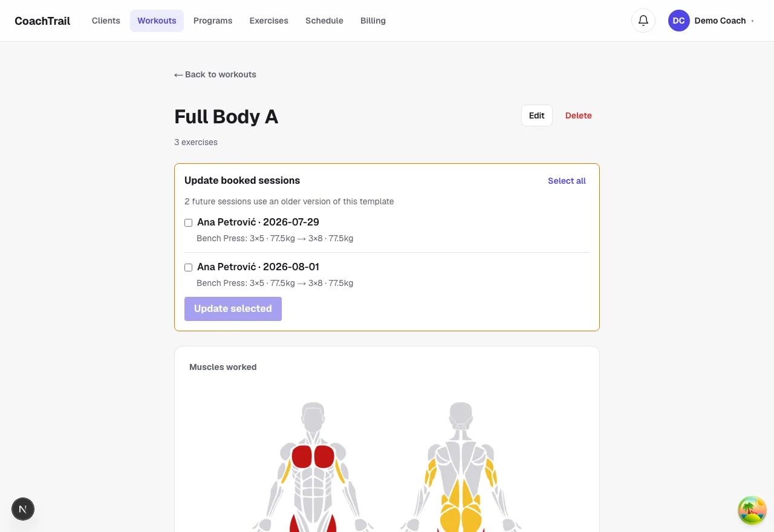This screenshot has height=532, width=774.
Task: Click Select all sessions link
Action: tap(567, 181)
